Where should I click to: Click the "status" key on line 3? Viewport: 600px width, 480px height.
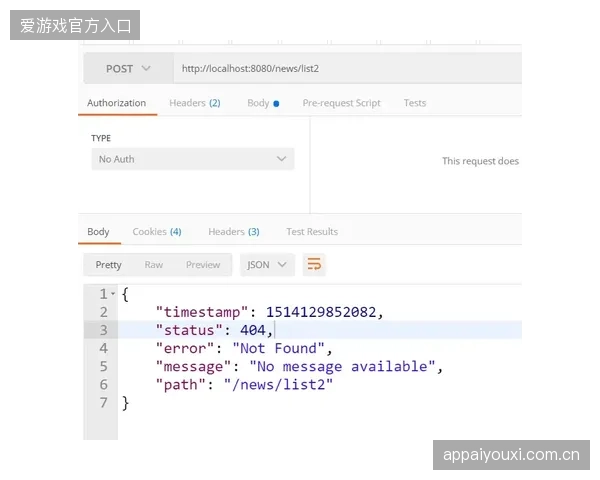pyautogui.click(x=189, y=330)
